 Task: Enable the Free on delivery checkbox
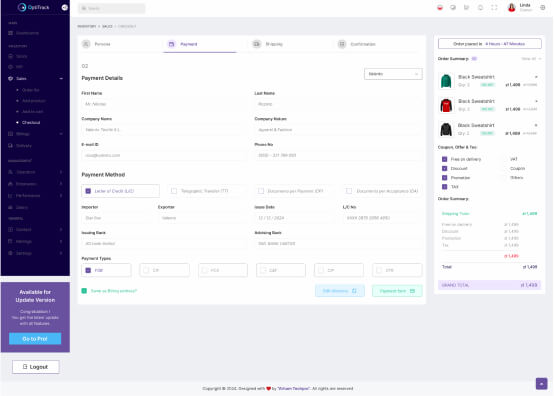coord(444,159)
